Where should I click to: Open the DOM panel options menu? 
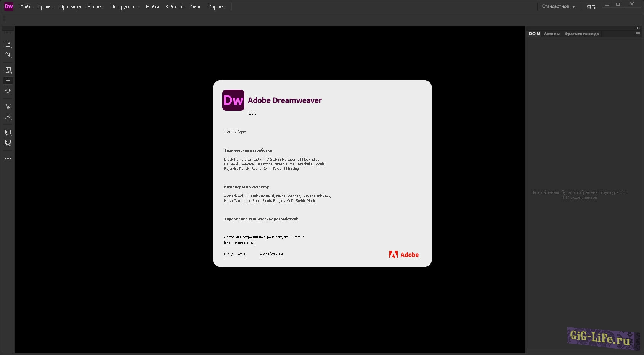pos(638,34)
